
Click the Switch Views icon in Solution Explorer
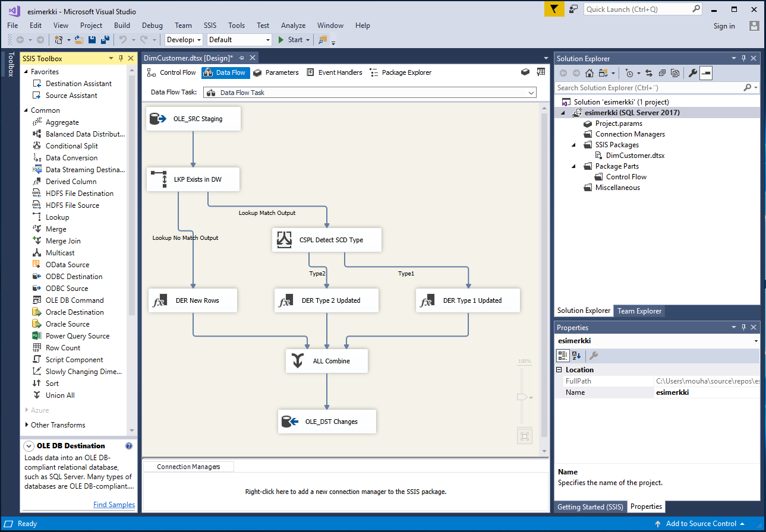604,73
